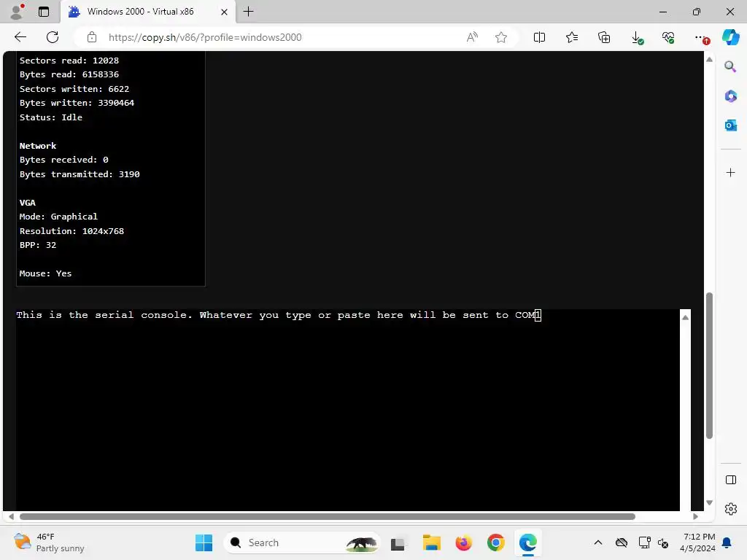The height and width of the screenshot is (560, 747).
Task: Open Microsoft 365 sidebar app
Action: (x=730, y=96)
